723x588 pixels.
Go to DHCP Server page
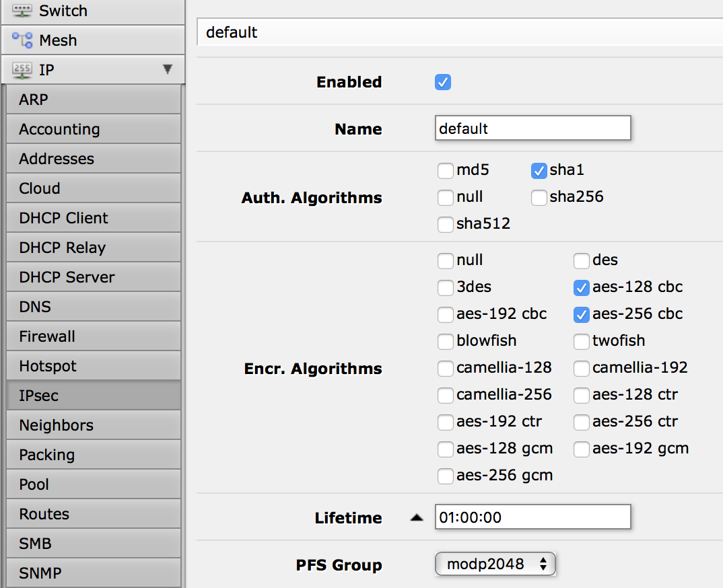[x=94, y=277]
